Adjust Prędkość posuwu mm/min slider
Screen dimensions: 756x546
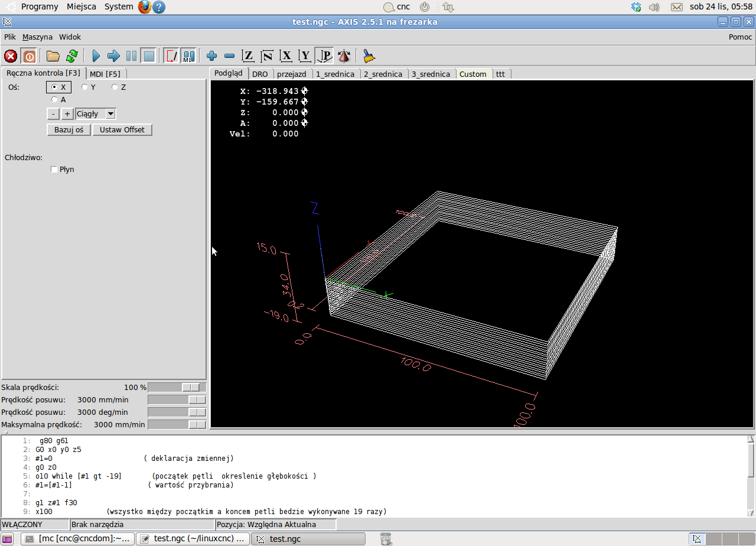177,399
